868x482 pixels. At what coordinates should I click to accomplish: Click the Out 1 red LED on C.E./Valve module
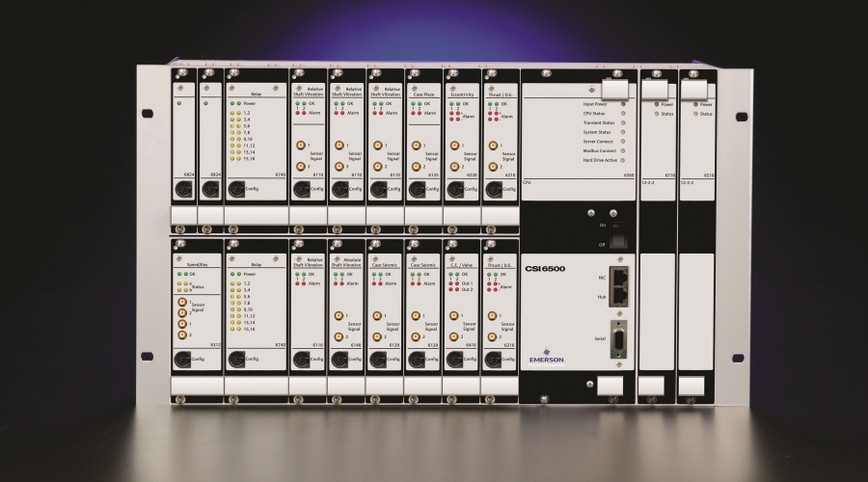451,283
